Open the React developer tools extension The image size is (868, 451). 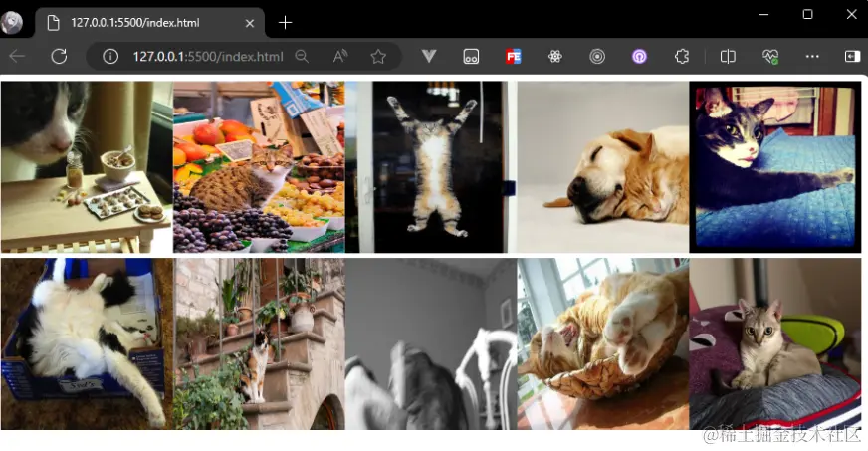tap(555, 56)
